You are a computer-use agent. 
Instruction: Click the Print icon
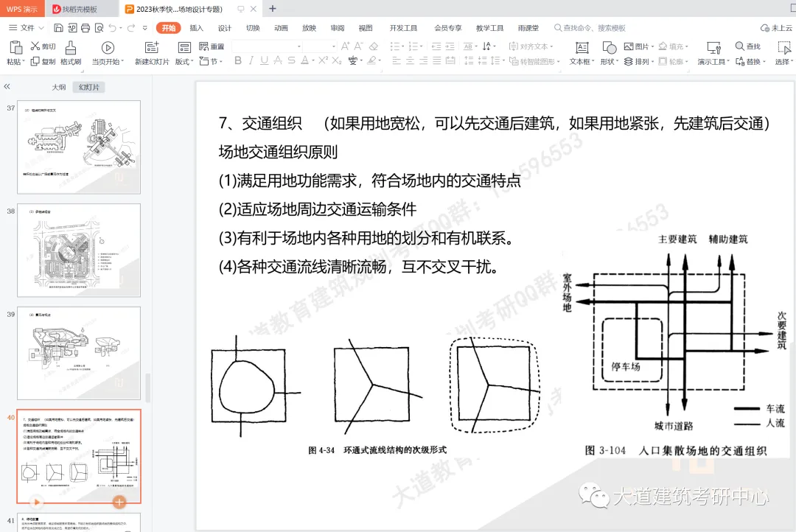point(85,28)
